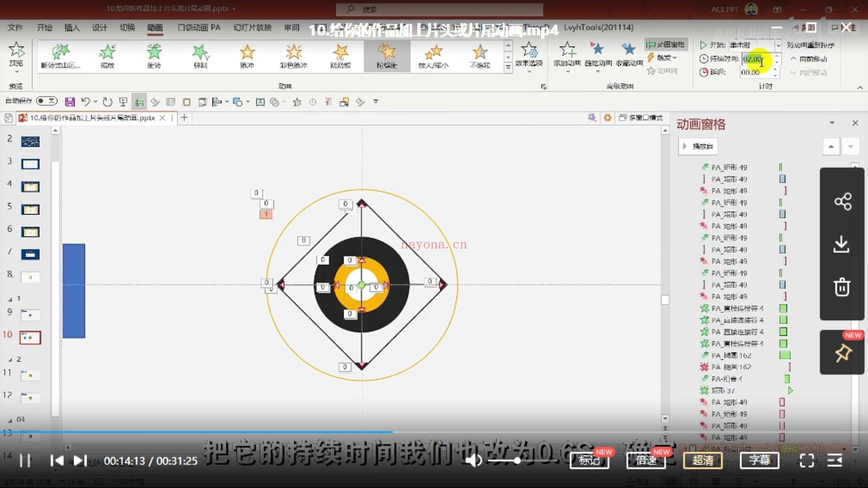The width and height of the screenshot is (868, 488).
Task: Open the quick access customize dropdown
Action: click(376, 102)
